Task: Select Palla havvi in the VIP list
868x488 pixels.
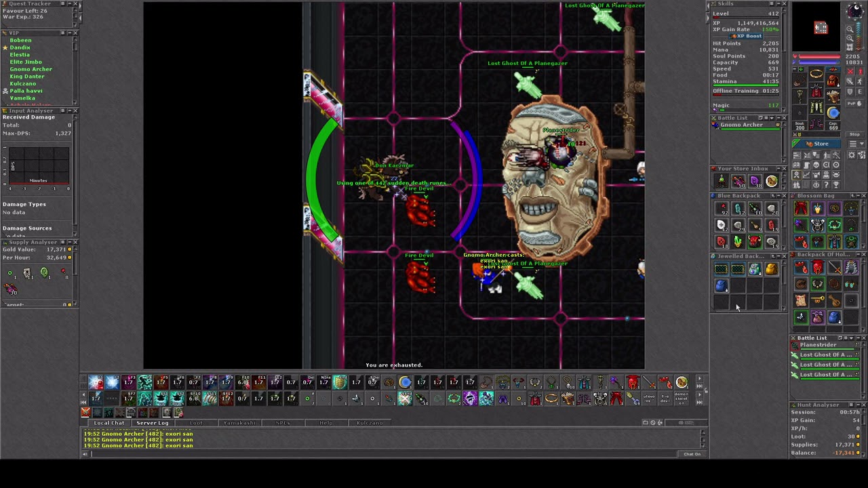Action: (x=26, y=91)
